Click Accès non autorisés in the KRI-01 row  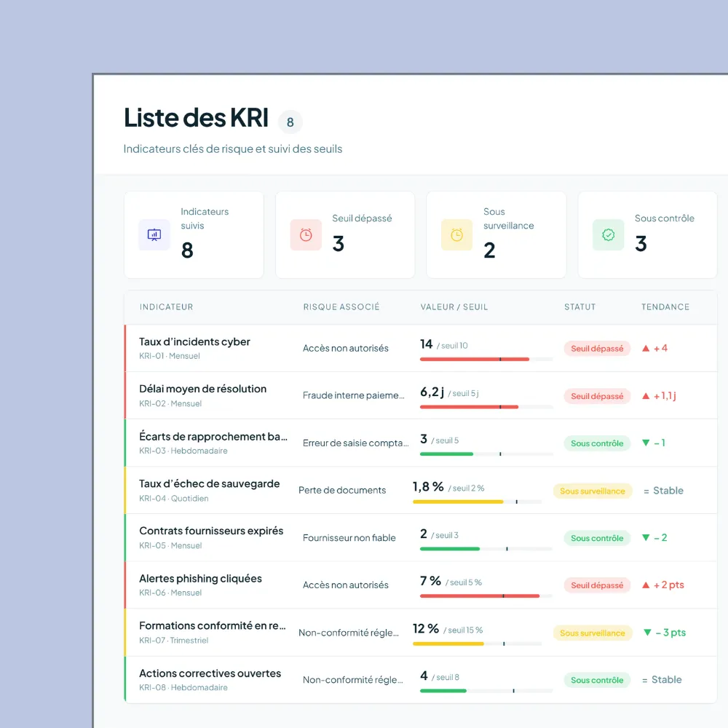345,348
